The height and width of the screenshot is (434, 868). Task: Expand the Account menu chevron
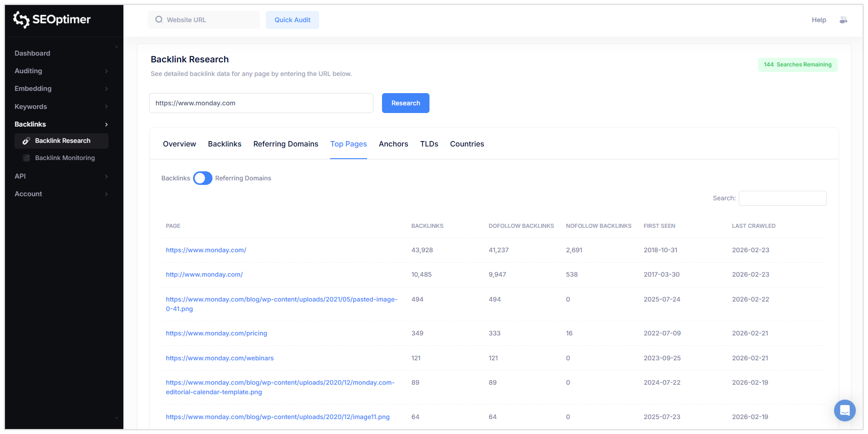(x=107, y=194)
